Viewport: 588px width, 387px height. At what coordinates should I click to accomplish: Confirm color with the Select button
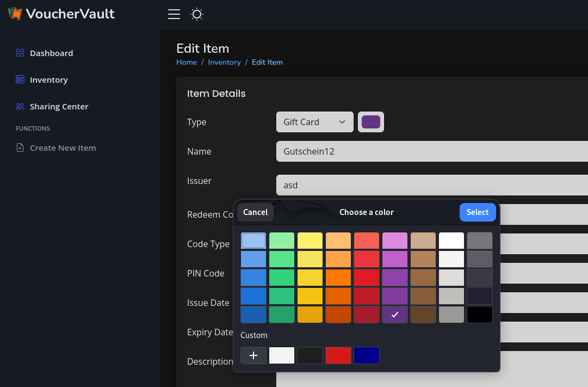pyautogui.click(x=478, y=212)
